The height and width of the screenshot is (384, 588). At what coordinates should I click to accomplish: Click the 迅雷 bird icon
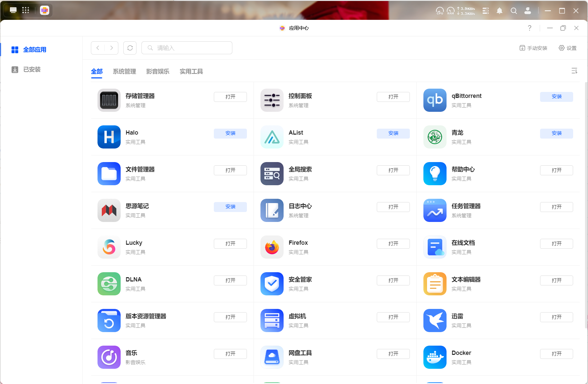[435, 320]
